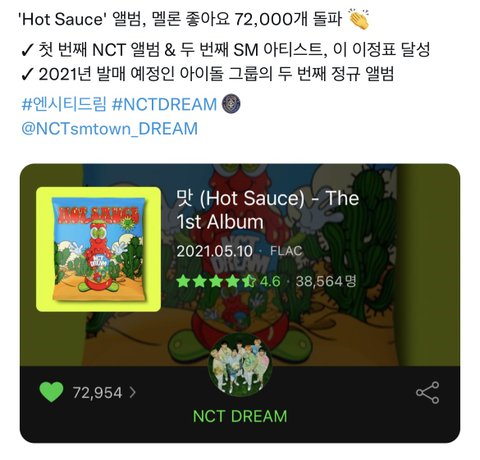Click the 4.6 rating score
Viewport: 480px width, 460px height.
[x=270, y=282]
